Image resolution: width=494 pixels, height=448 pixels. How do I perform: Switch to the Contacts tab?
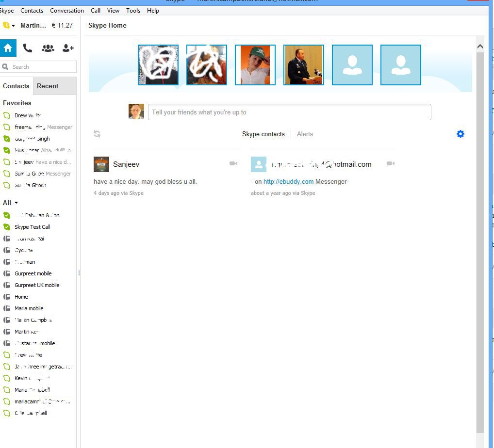(x=16, y=86)
